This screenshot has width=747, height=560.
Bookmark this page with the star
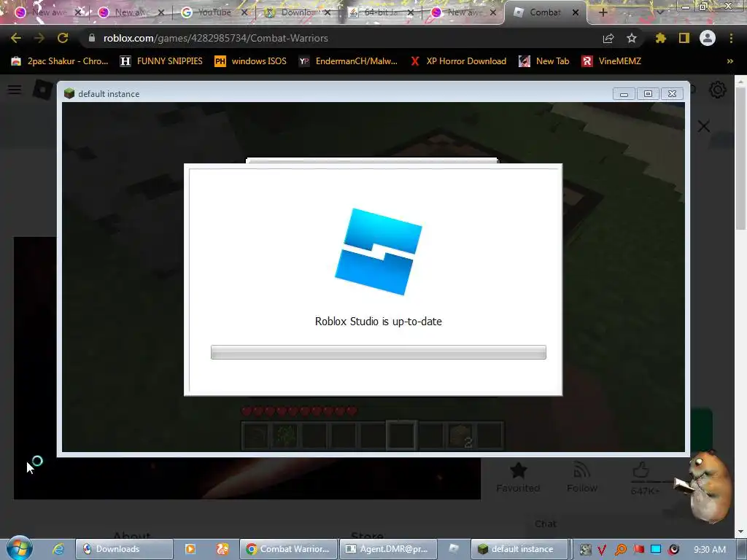pos(632,38)
